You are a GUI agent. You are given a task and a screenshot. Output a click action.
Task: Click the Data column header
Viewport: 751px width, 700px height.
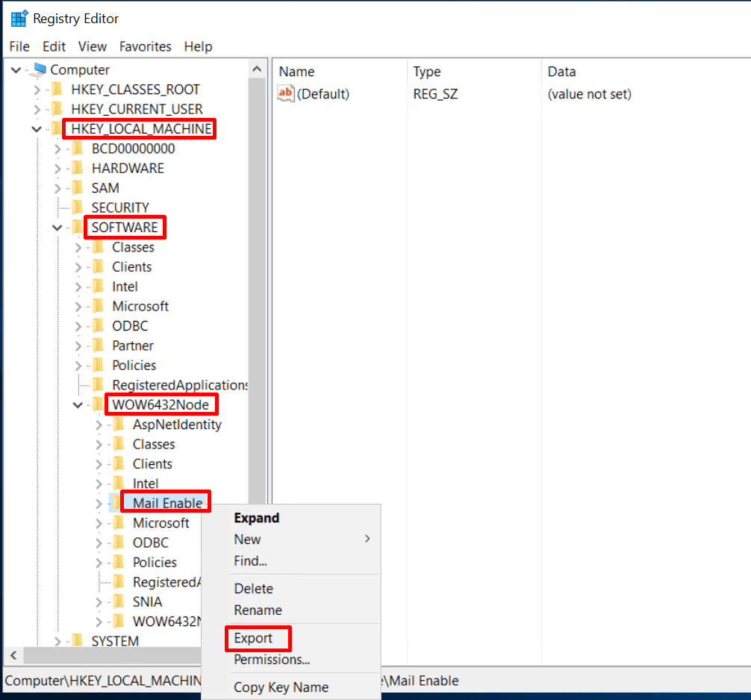pos(561,72)
